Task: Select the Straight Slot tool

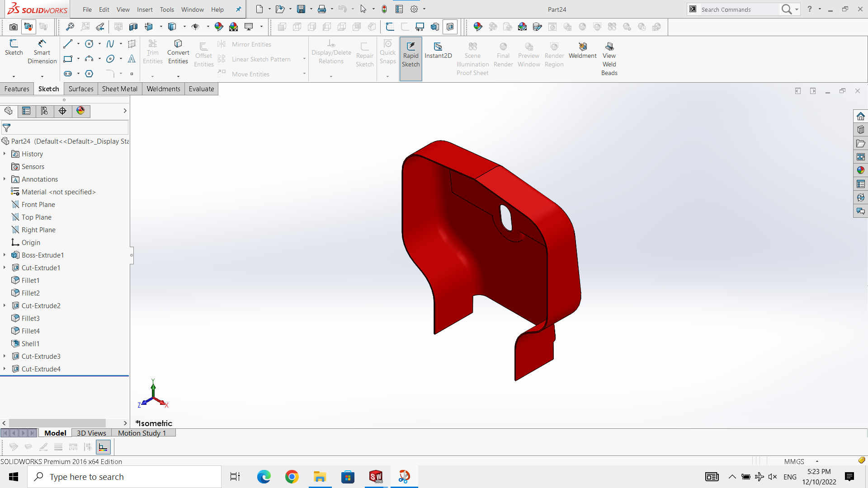Action: coord(68,74)
